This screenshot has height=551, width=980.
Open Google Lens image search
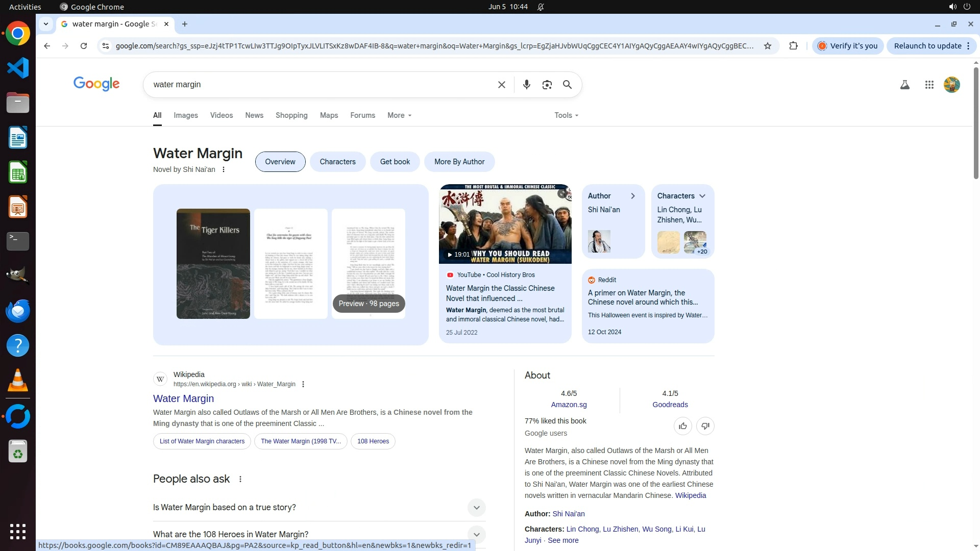547,85
